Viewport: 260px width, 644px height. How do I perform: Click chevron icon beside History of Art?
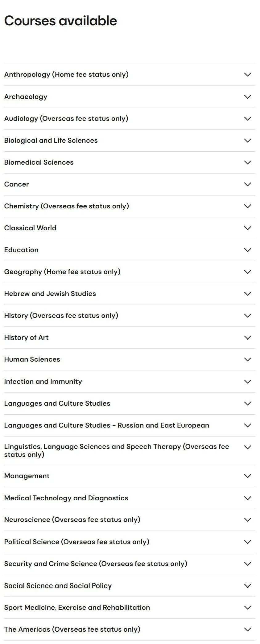(247, 338)
